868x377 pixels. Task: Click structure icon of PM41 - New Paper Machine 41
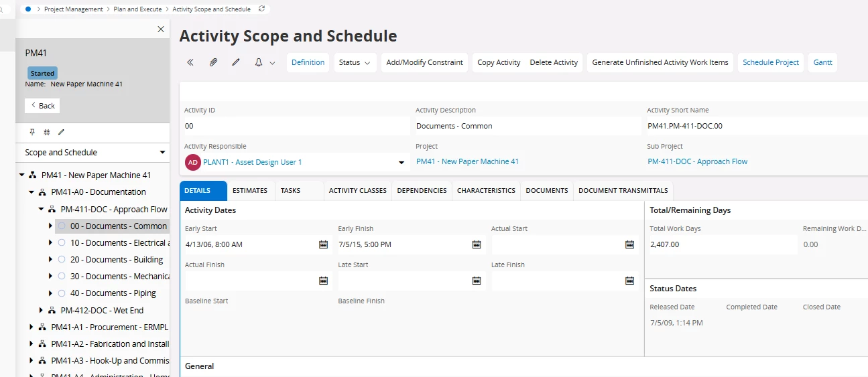[x=33, y=175]
